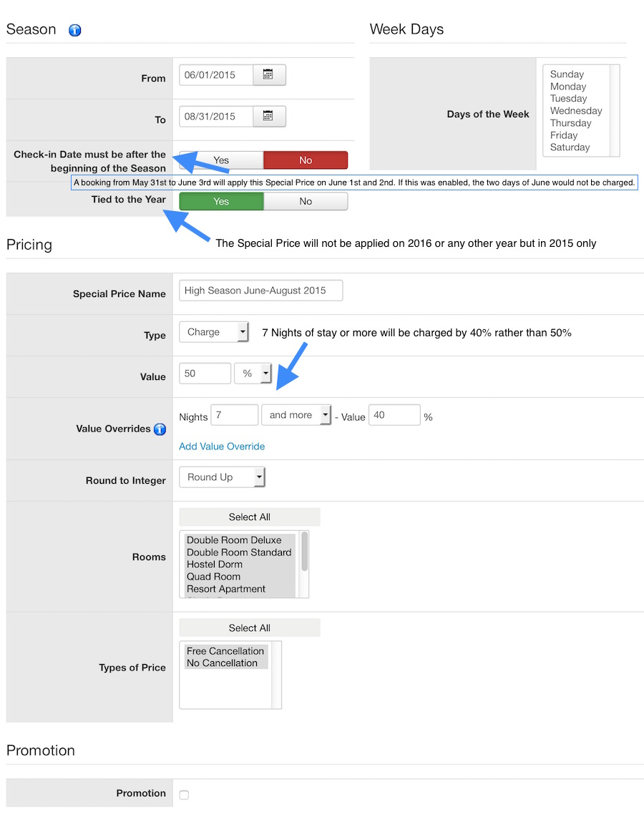Click the Season info icon
644x825 pixels.
[x=74, y=30]
